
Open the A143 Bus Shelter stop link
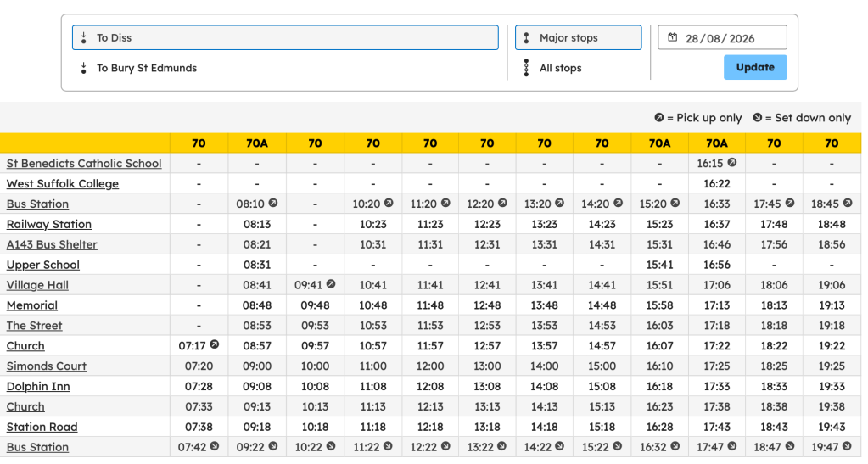pyautogui.click(x=52, y=245)
